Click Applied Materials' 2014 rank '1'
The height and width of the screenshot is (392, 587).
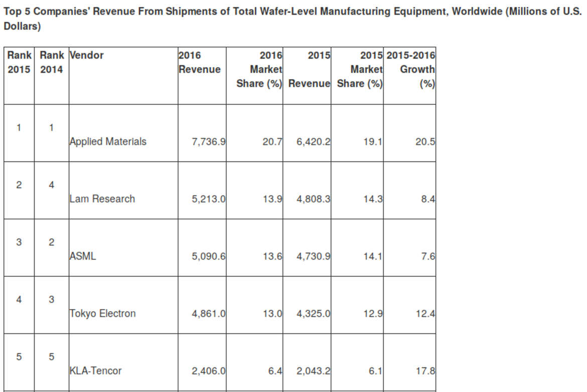[51, 127]
